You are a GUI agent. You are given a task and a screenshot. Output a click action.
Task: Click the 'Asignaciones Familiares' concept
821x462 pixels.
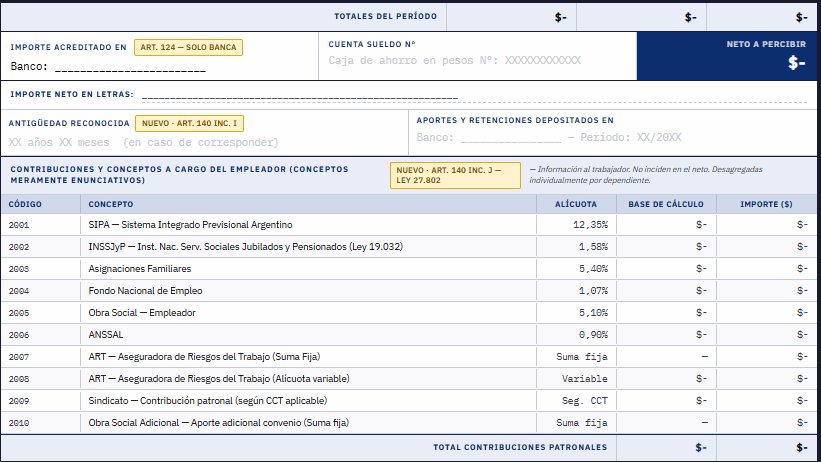tap(140, 269)
